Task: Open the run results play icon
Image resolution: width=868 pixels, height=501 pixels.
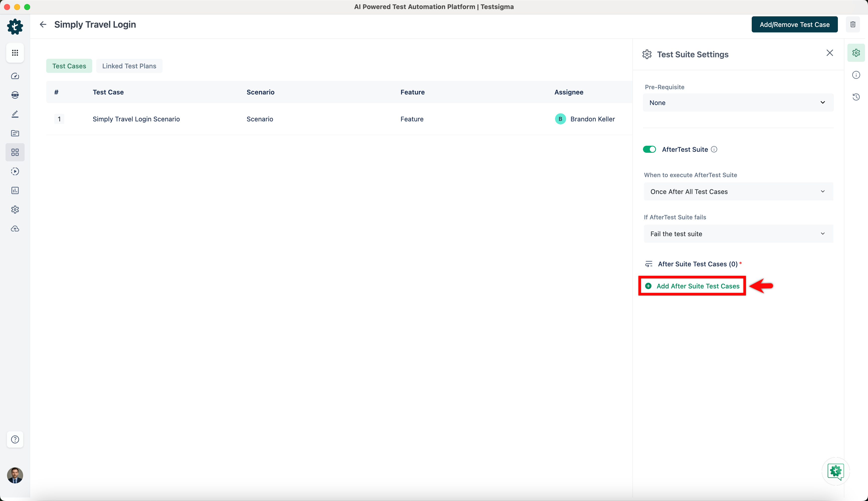Action: (15, 171)
